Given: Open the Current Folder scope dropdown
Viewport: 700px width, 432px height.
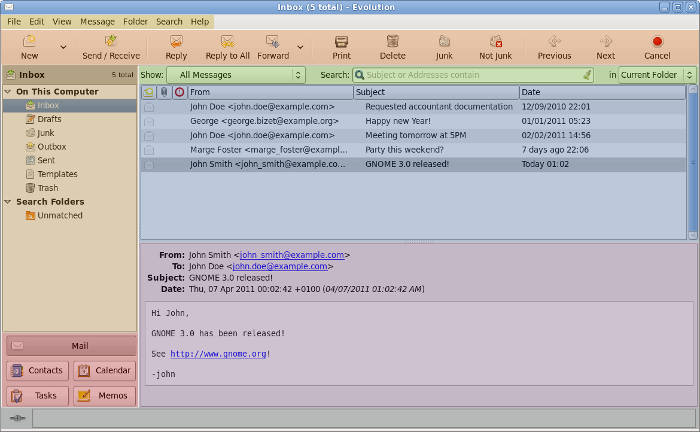Looking at the screenshot, I should 656,75.
